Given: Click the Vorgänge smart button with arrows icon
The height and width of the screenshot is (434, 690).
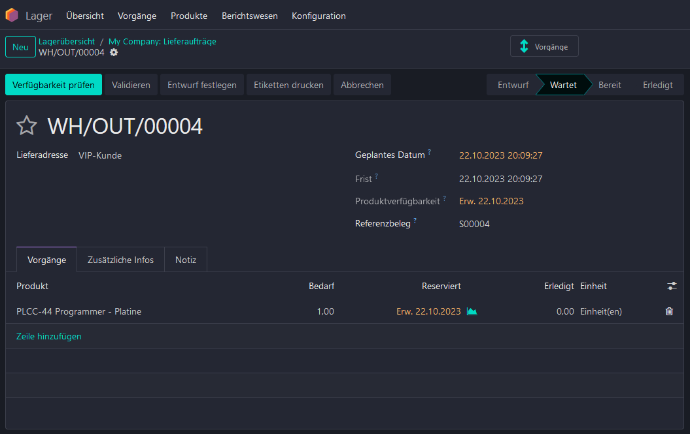Looking at the screenshot, I should [544, 46].
